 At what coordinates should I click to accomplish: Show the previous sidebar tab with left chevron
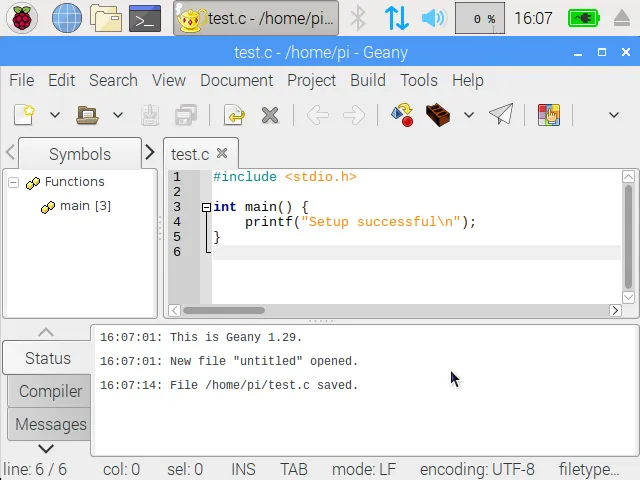tap(11, 152)
